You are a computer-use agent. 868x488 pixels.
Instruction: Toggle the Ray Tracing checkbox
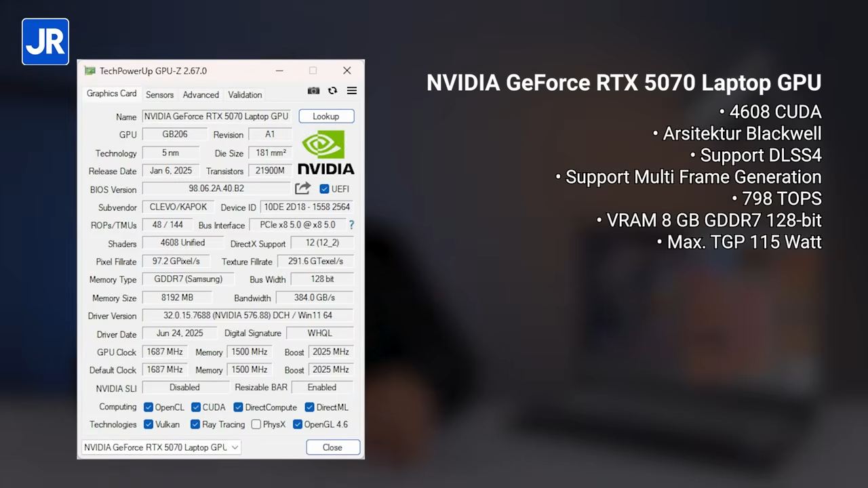[x=195, y=424]
